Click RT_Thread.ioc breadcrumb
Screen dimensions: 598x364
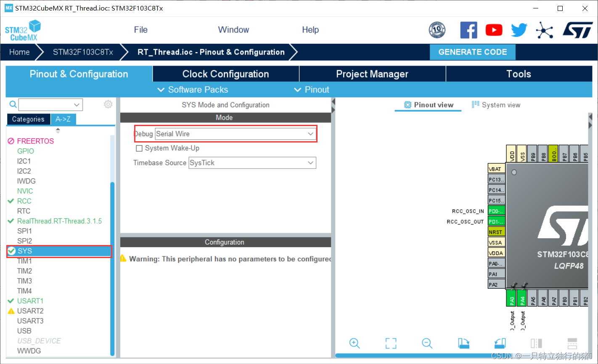click(x=211, y=52)
